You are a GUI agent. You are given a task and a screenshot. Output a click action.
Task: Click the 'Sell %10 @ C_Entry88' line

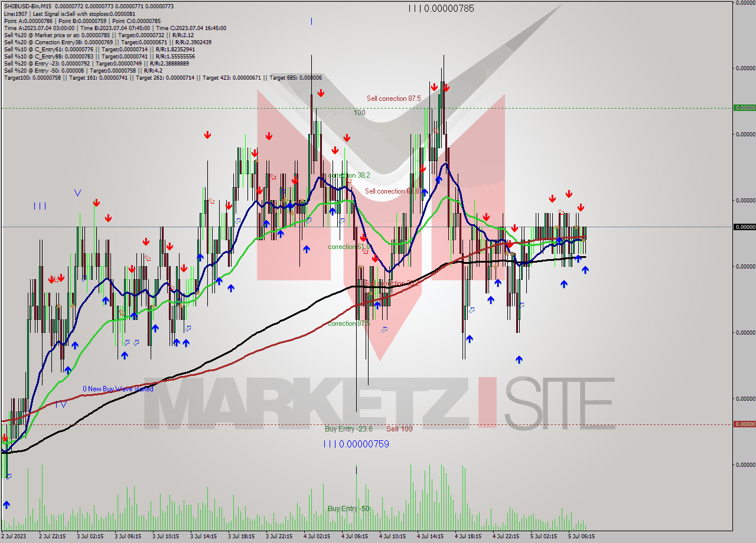pyautogui.click(x=99, y=56)
